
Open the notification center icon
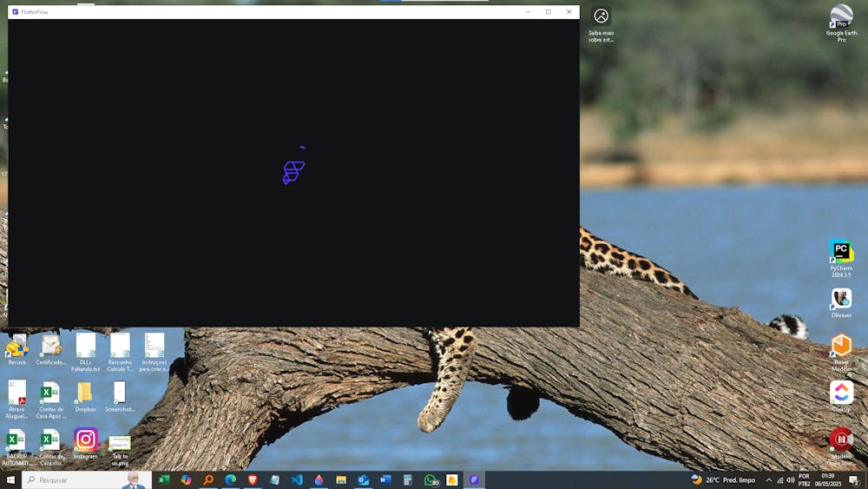(854, 480)
